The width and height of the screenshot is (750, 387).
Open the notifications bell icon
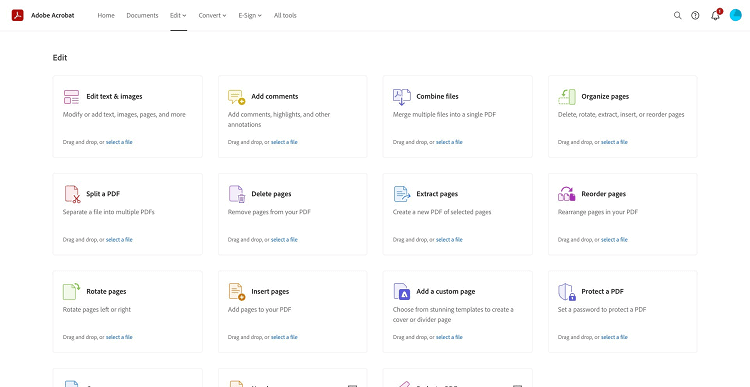coord(716,15)
